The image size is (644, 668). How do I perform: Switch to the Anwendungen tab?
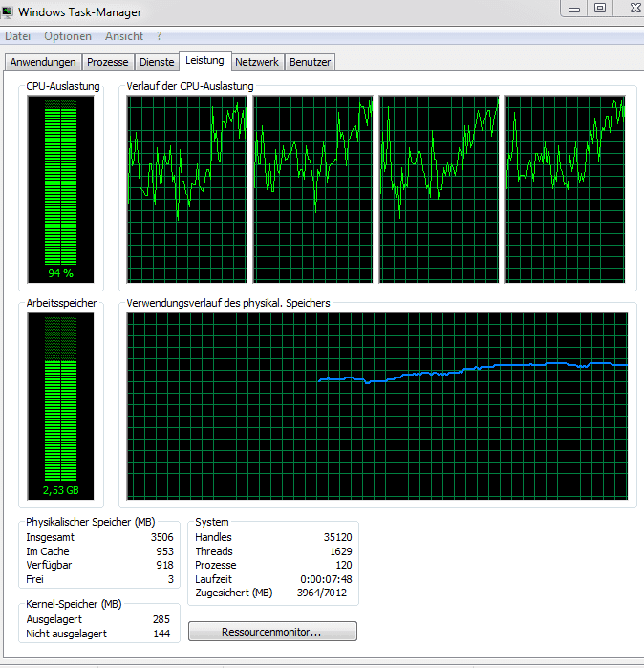43,62
